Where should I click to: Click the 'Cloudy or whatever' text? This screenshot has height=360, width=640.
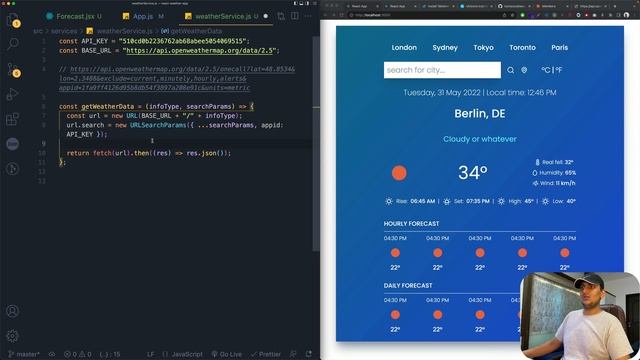click(480, 139)
